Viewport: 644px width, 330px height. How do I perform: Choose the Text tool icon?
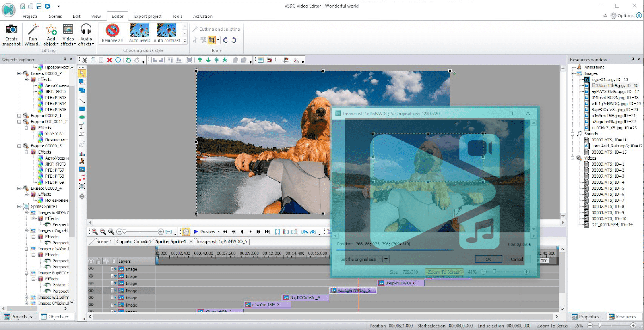pyautogui.click(x=82, y=126)
